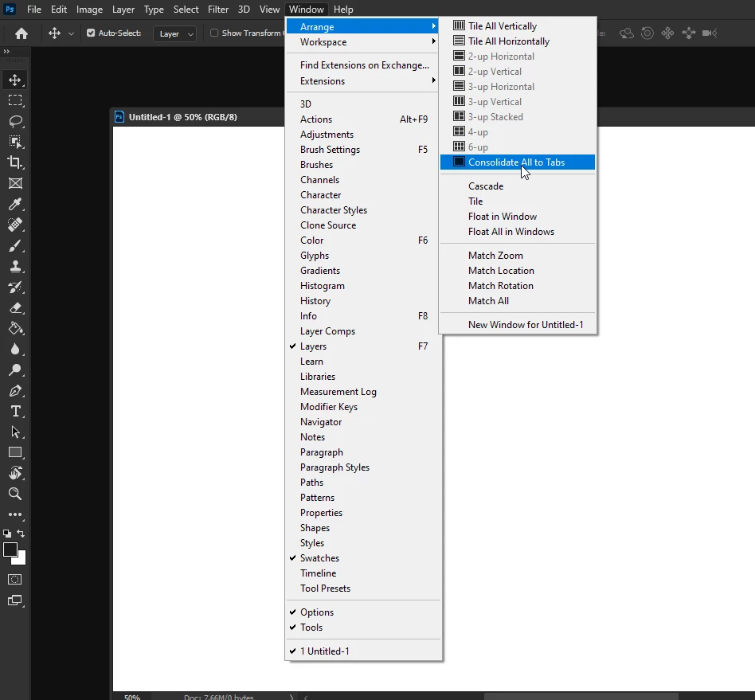Set the background color swatch
Image resolution: width=755 pixels, height=700 pixels.
[x=21, y=559]
